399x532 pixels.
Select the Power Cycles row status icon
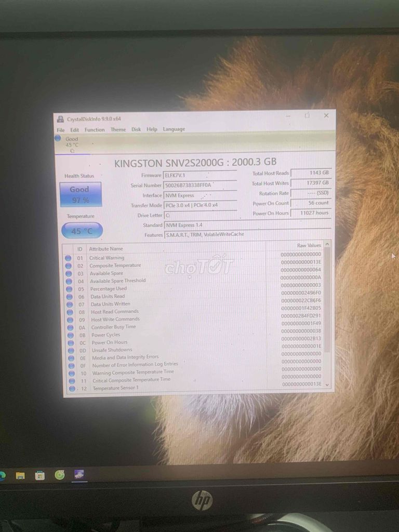(x=71, y=335)
